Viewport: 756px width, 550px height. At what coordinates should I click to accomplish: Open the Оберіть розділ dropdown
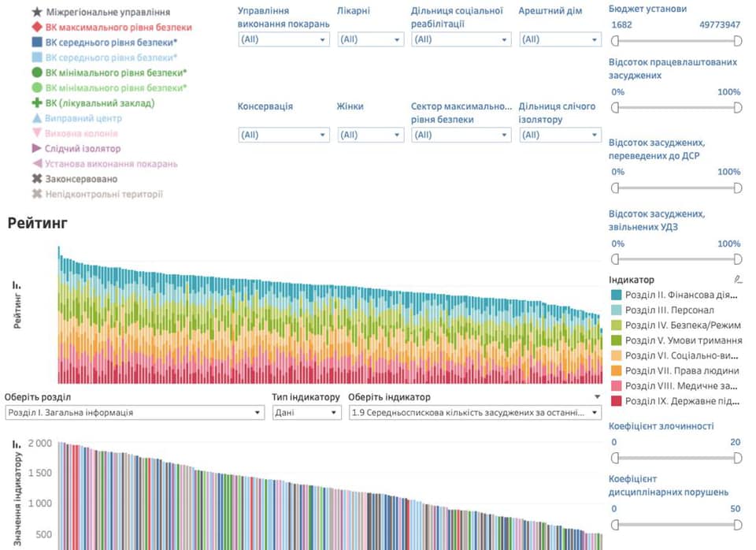[134, 412]
